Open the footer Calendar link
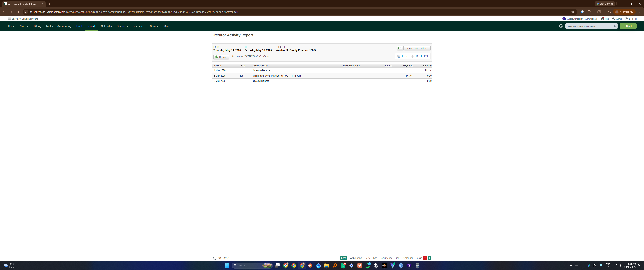This screenshot has height=270, width=644. (408, 258)
